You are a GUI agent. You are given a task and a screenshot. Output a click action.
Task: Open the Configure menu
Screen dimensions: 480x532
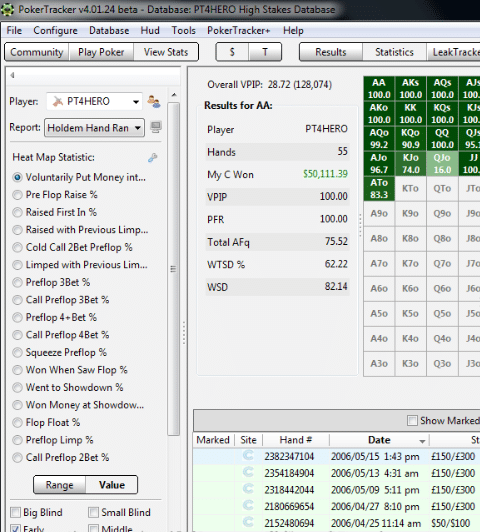pos(55,31)
